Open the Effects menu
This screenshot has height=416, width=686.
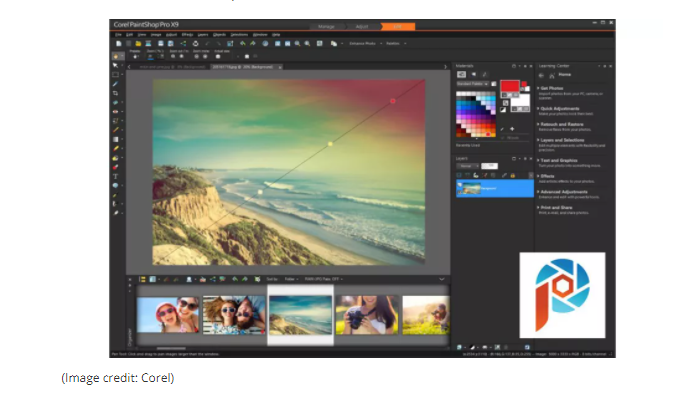click(x=187, y=33)
